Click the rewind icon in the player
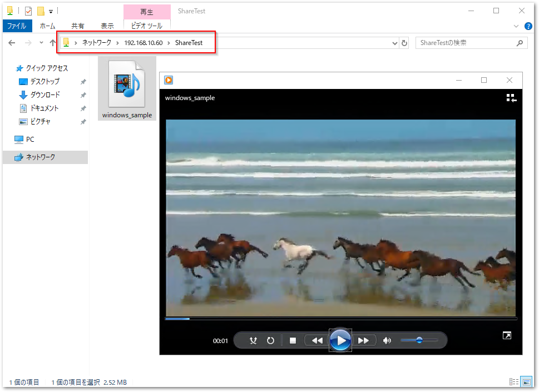Viewport: 539px width, 392px height. [317, 340]
